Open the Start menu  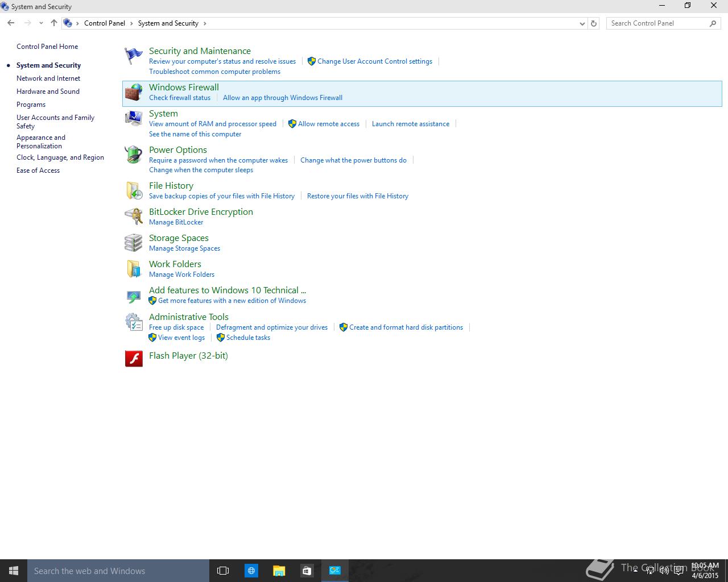tap(14, 571)
